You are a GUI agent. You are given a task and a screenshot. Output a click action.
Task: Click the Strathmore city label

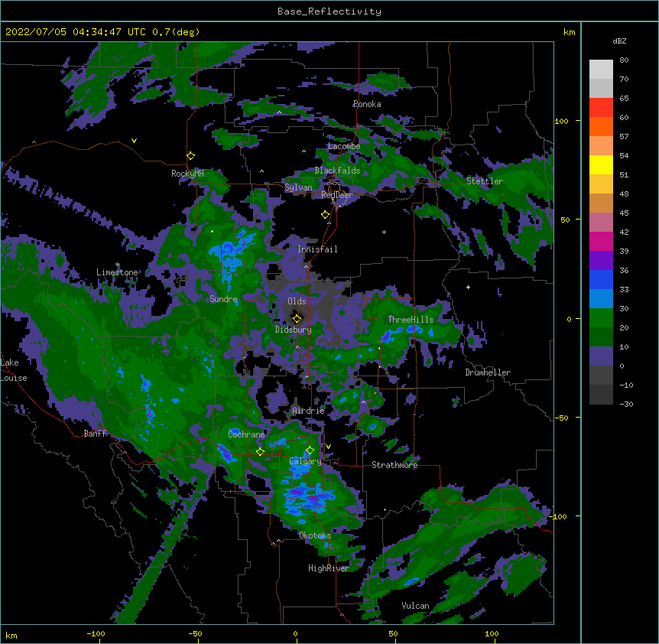394,465
